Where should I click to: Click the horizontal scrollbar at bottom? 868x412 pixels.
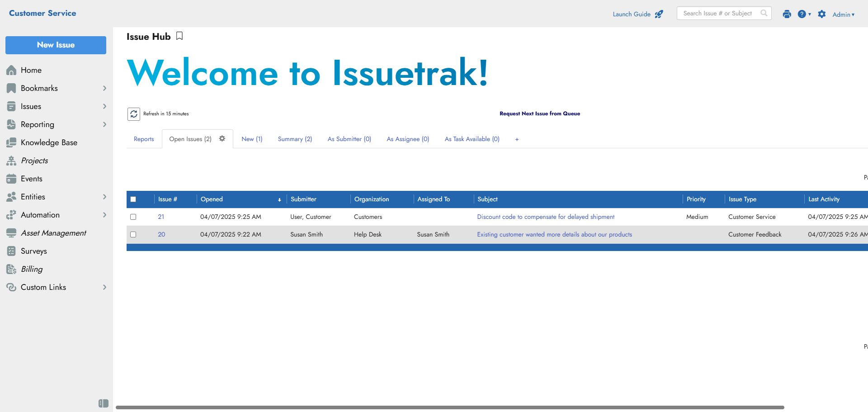[x=450, y=407]
